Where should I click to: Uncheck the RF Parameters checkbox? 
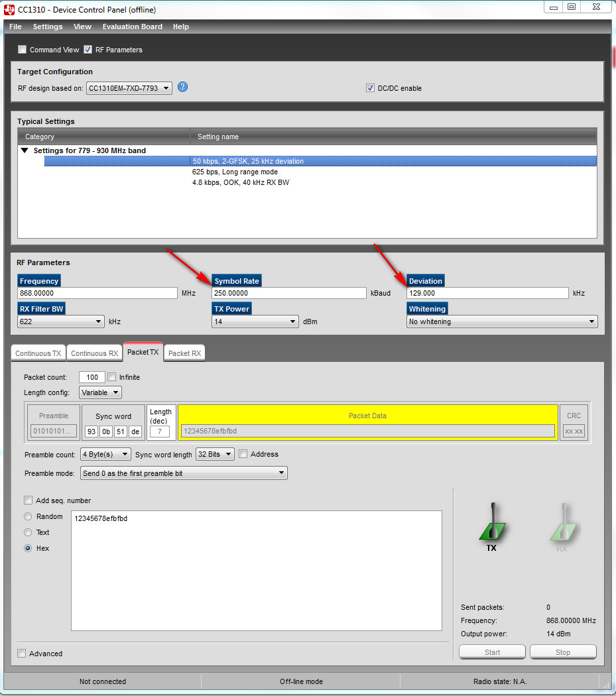point(88,49)
